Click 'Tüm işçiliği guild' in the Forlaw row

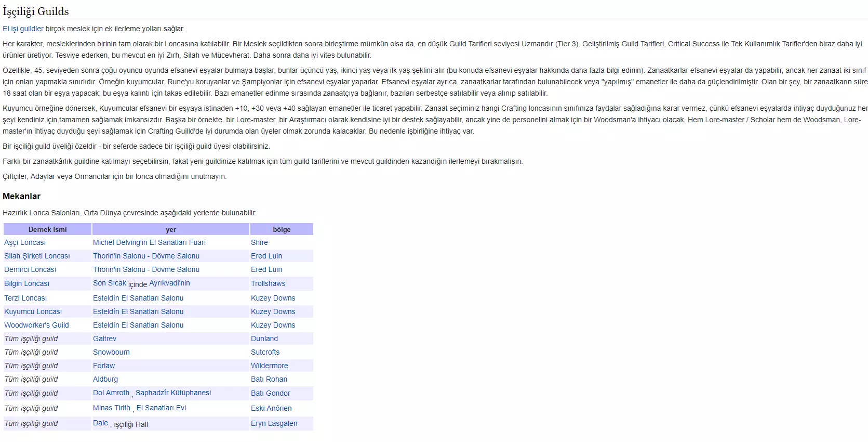coord(31,366)
